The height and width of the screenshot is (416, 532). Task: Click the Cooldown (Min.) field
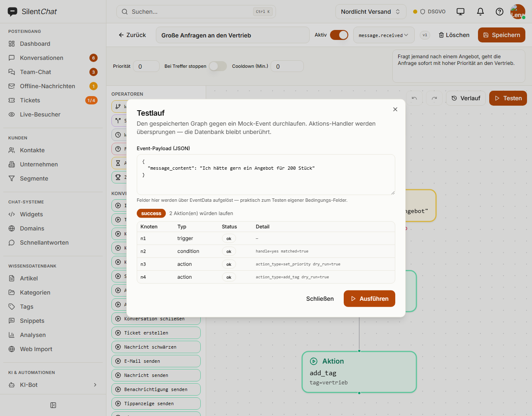click(287, 66)
